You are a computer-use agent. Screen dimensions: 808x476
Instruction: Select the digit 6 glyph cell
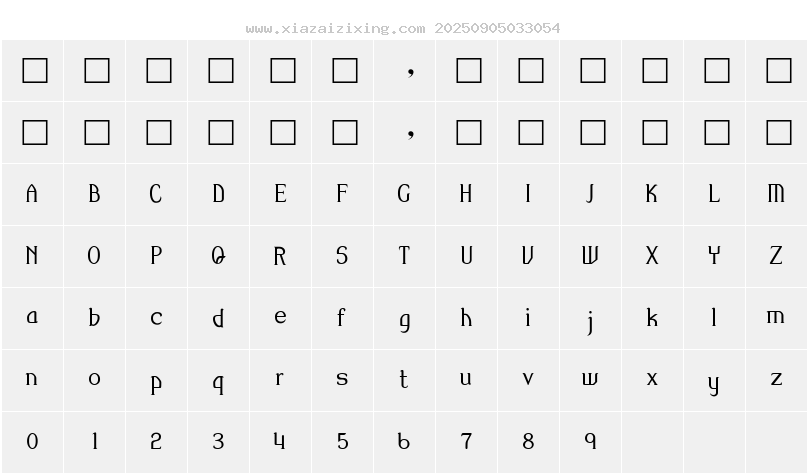click(404, 442)
